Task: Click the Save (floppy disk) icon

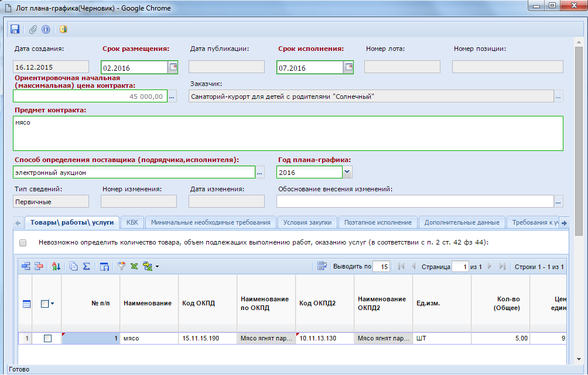Action: point(15,29)
